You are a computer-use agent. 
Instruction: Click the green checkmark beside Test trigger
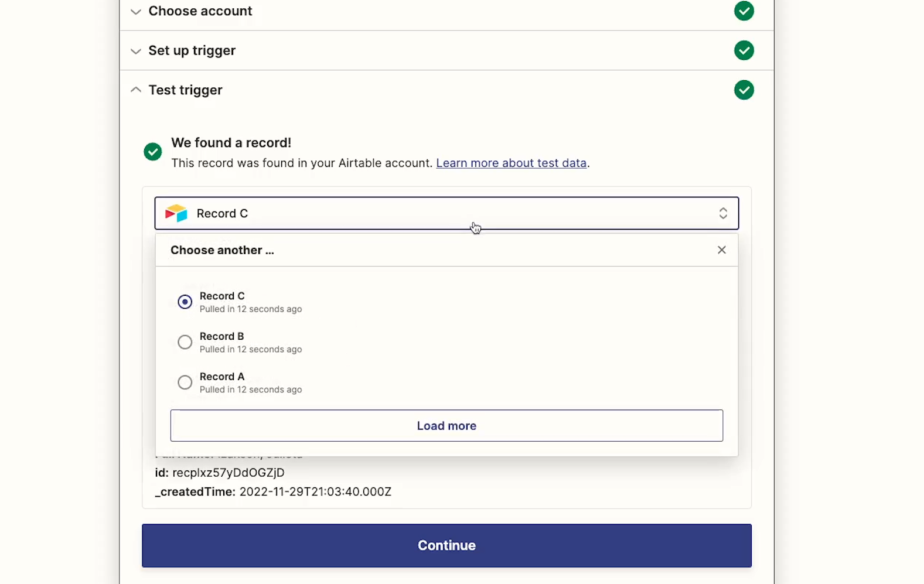coord(744,90)
